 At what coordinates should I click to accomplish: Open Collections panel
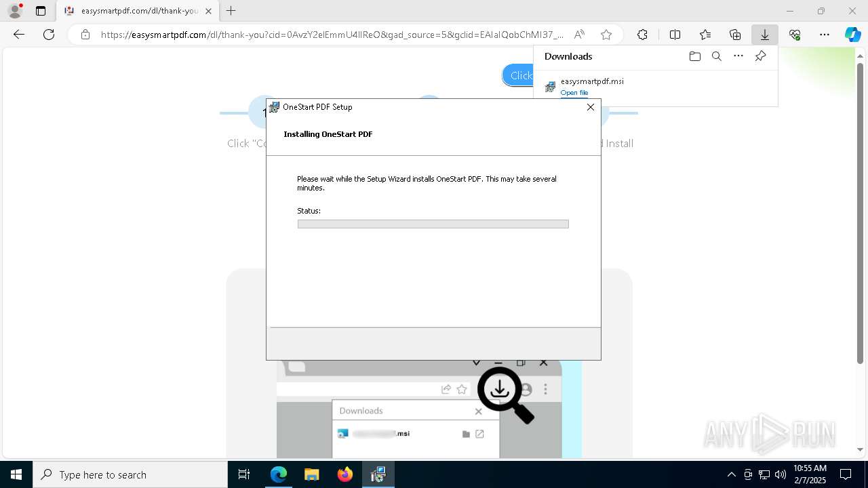point(735,35)
